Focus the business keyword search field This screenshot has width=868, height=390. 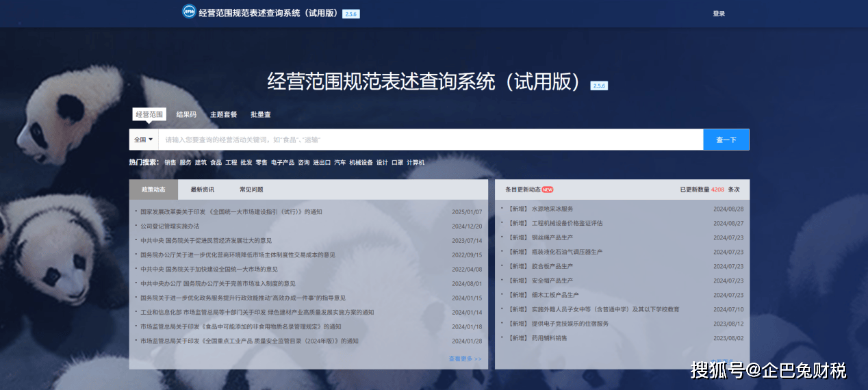coord(431,140)
